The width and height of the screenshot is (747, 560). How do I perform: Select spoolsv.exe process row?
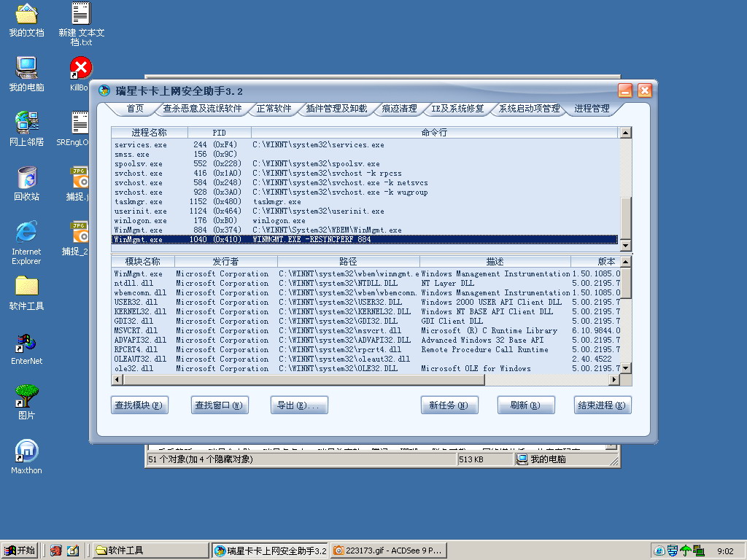click(365, 164)
